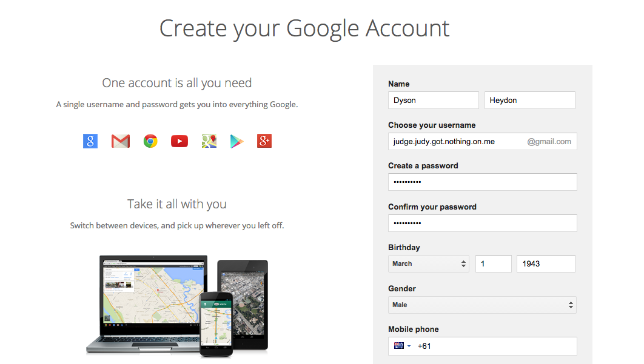Click the Chrome browser icon
Image resolution: width=644 pixels, height=364 pixels.
[150, 141]
